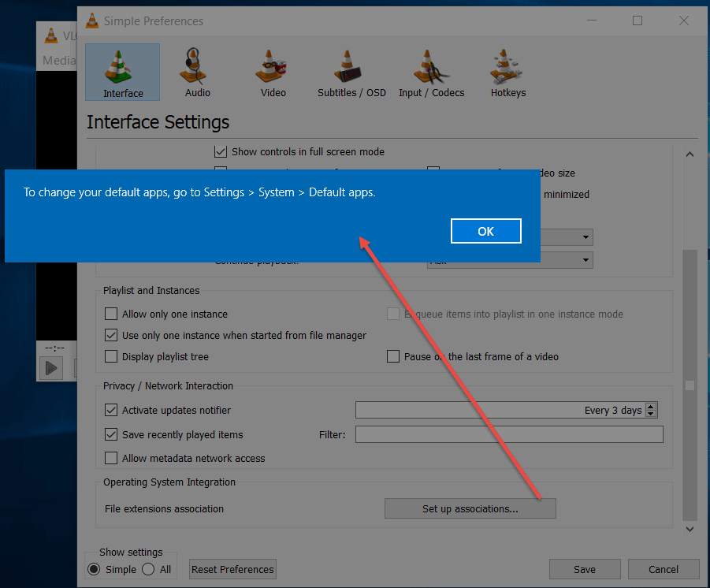Open the Input / Codecs preferences category
This screenshot has width=710, height=588.
coord(431,72)
